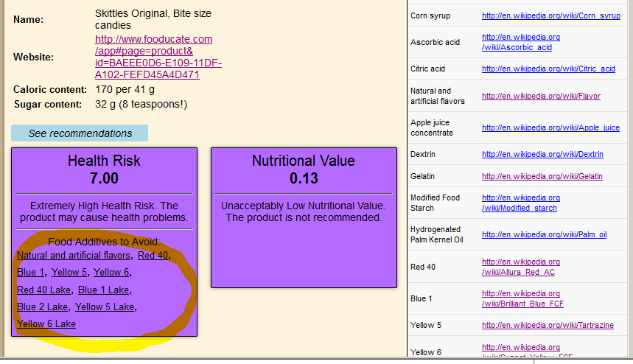Open the Brilliant_Blue_FCF Wikipedia link
This screenshot has height=364, width=633.
pos(522,298)
